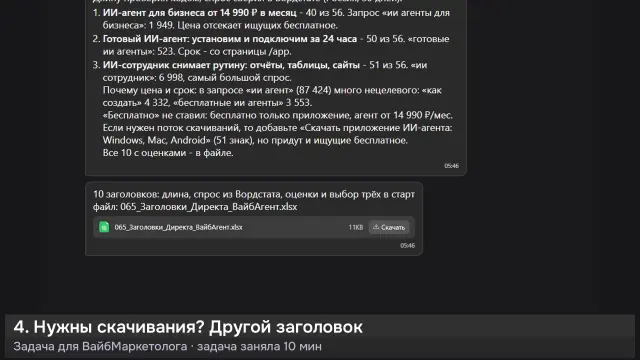Click the subtitle «Задача для ВайбМаркетолога»
This screenshot has width=640, height=360.
click(x=100, y=347)
